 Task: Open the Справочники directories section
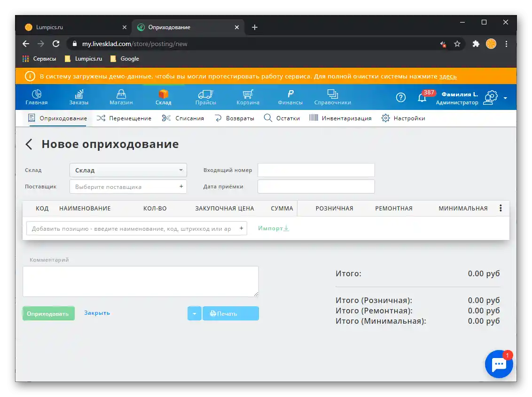(x=334, y=97)
